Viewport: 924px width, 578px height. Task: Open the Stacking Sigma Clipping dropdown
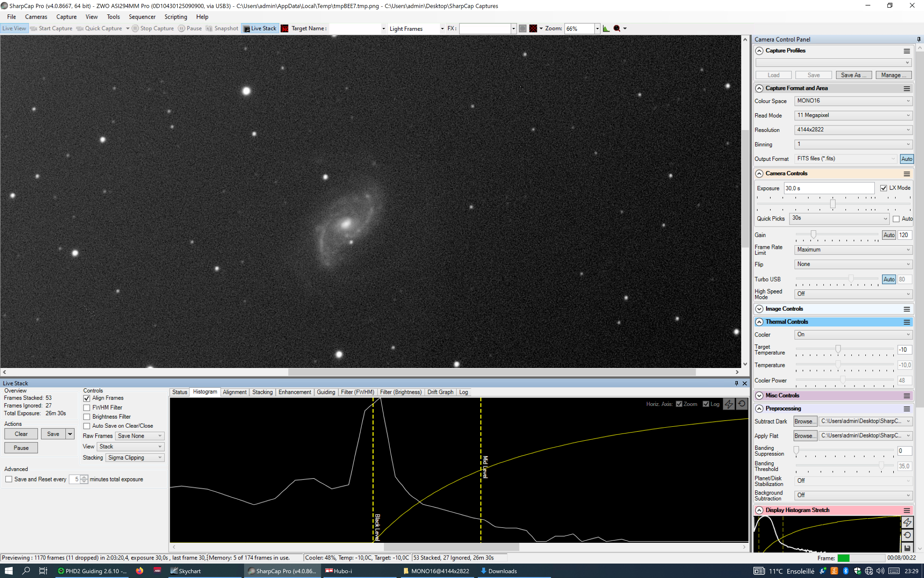pos(134,458)
